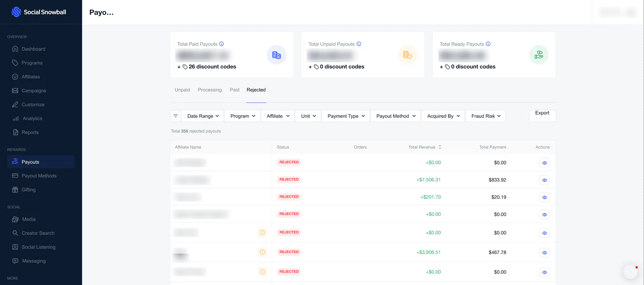Image resolution: width=644 pixels, height=285 pixels.
Task: Click info icon beside Total Unpaid Payouts
Action: tap(359, 44)
